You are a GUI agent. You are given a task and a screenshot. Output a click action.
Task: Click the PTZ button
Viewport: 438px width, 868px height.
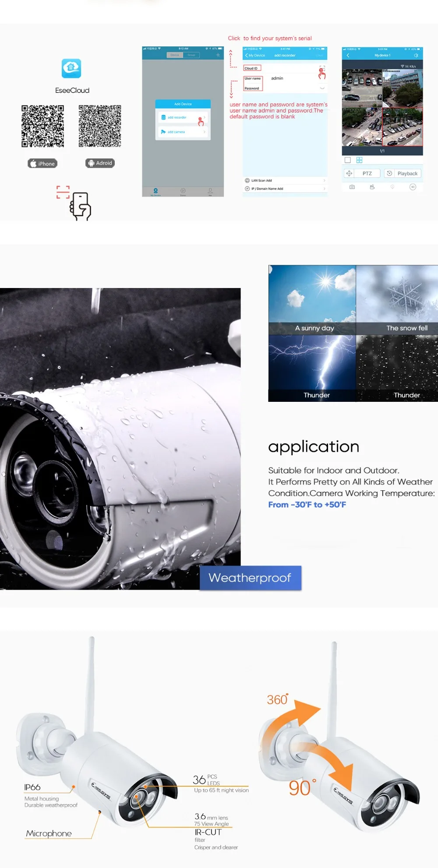pyautogui.click(x=362, y=173)
